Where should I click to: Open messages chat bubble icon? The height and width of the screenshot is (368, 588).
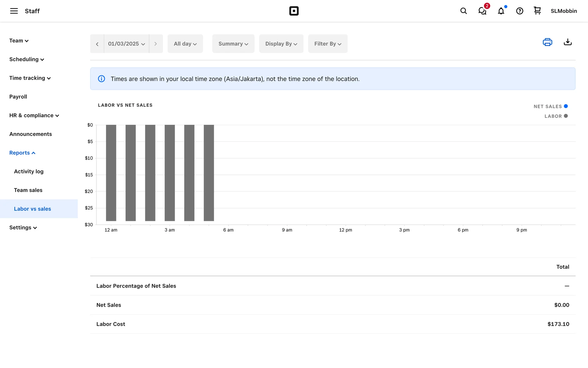[x=482, y=11]
